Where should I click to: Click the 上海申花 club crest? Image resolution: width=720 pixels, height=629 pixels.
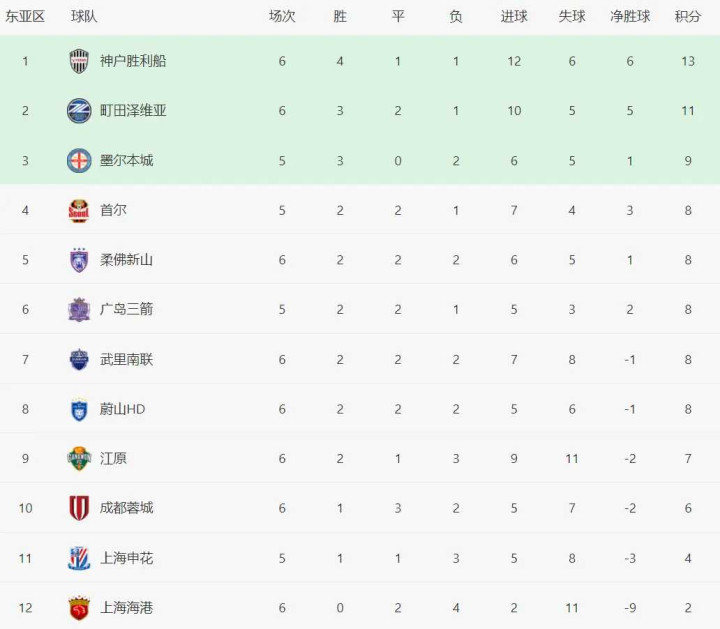click(x=79, y=558)
